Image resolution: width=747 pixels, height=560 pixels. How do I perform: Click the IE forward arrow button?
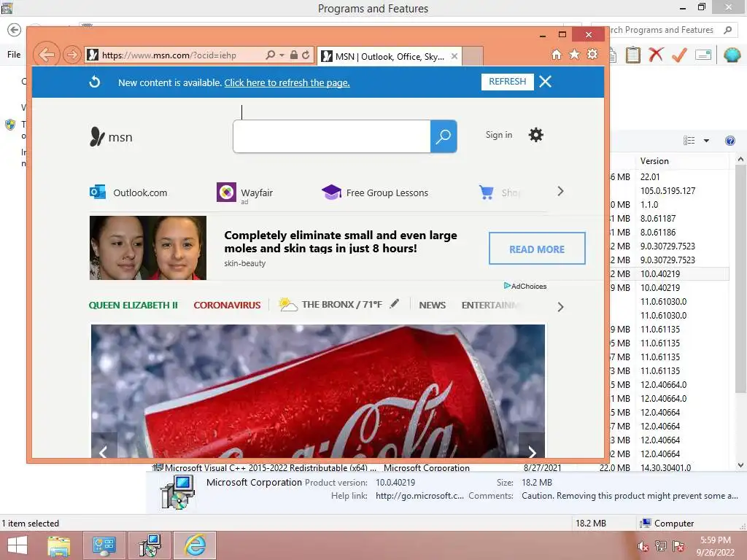(72, 55)
